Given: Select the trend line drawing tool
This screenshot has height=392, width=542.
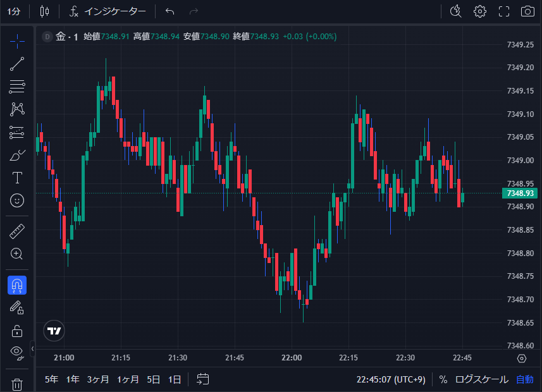Looking at the screenshot, I should click(x=17, y=64).
